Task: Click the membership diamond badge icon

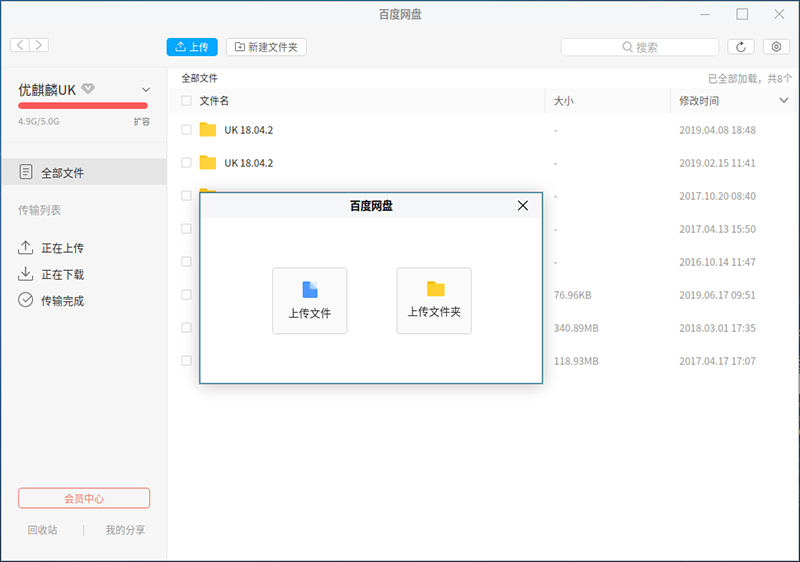Action: tap(88, 89)
